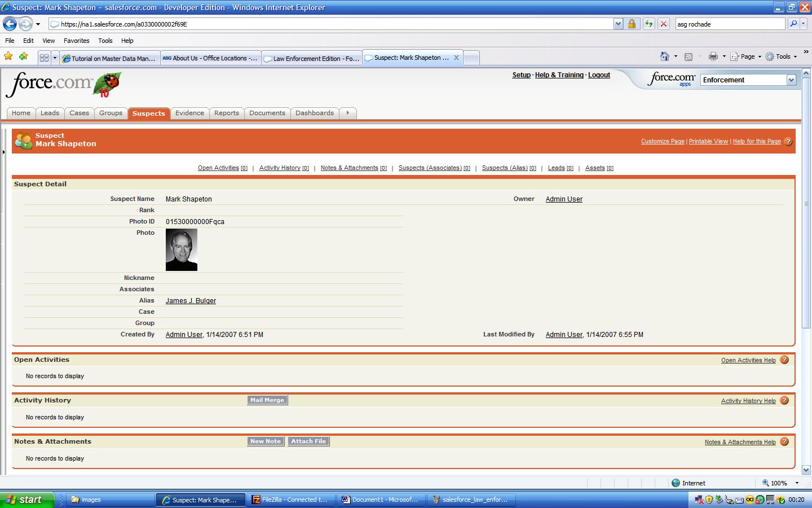Go to the Home tab in Salesforce

pos(21,113)
